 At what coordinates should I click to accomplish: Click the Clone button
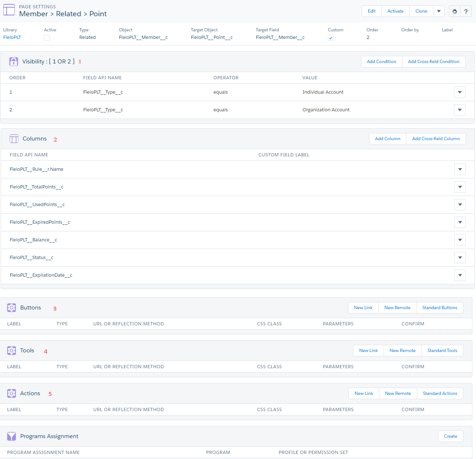[421, 11]
